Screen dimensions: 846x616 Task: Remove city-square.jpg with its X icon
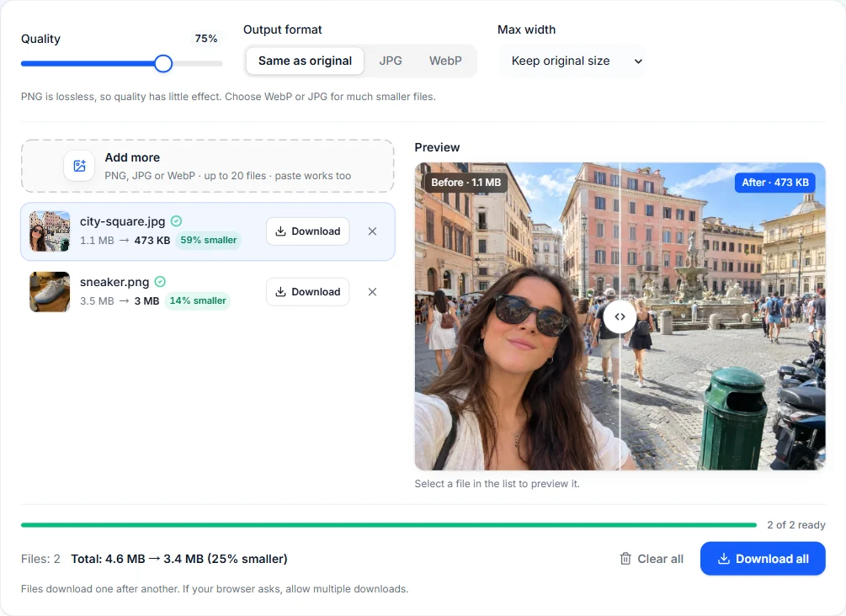[x=372, y=231]
